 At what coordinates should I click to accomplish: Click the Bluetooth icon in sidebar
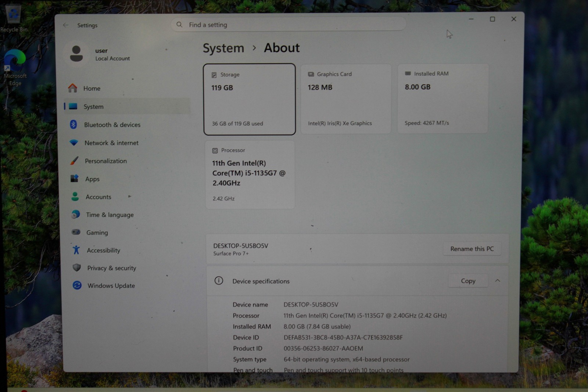(x=73, y=125)
